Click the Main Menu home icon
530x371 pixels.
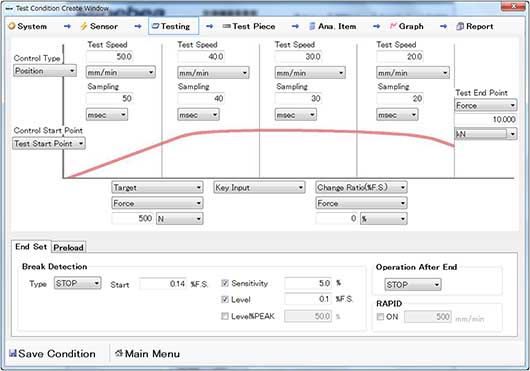[x=119, y=353]
